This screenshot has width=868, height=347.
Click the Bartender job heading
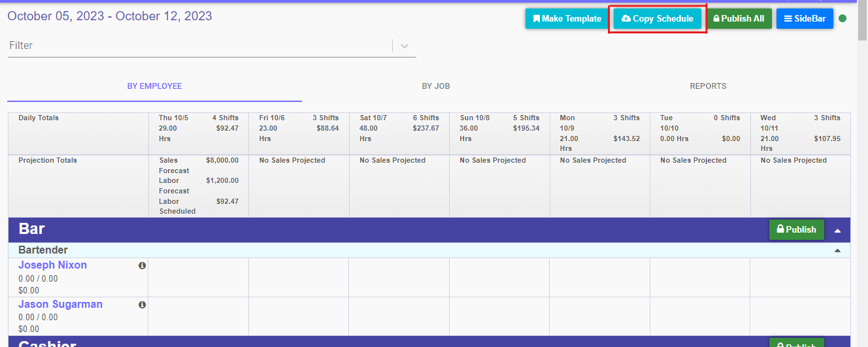tap(43, 250)
